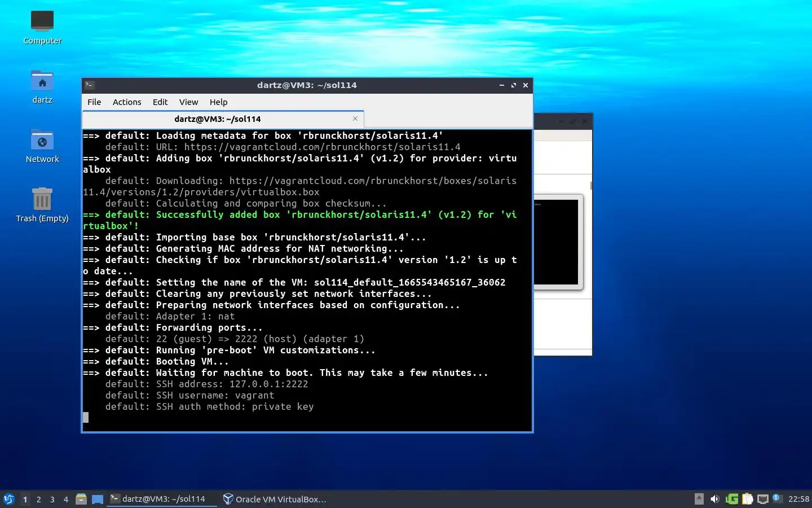
Task: Click the 22:58 clock in panel
Action: click(x=798, y=499)
